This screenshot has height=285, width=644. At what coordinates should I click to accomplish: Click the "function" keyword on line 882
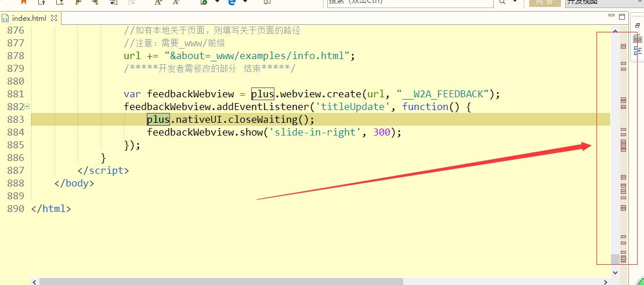[425, 107]
